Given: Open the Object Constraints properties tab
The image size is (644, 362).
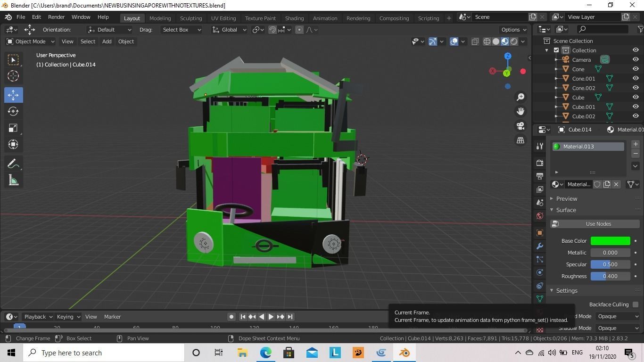Looking at the screenshot, I should click(540, 286).
